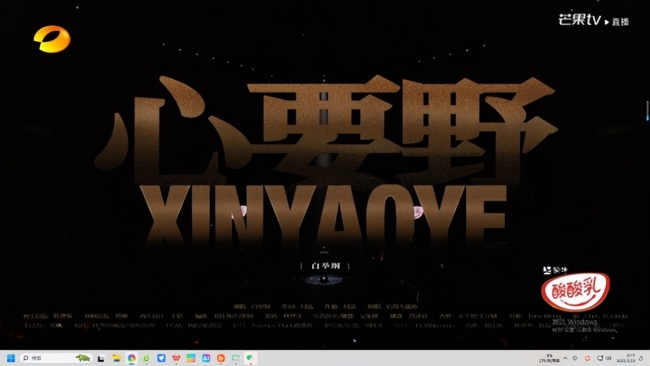Click the Mango TV live logo
This screenshot has height=366, width=650.
594,20
